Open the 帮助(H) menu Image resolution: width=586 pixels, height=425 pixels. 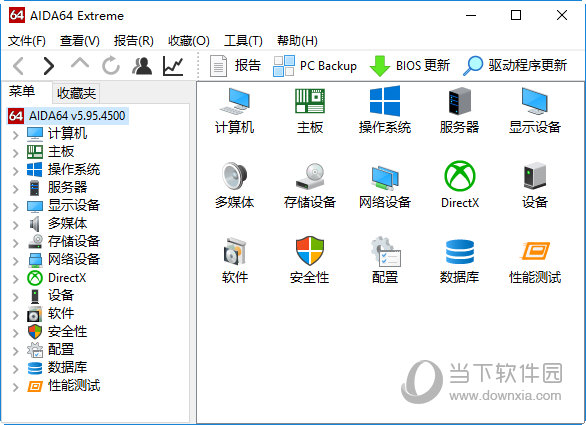click(297, 40)
